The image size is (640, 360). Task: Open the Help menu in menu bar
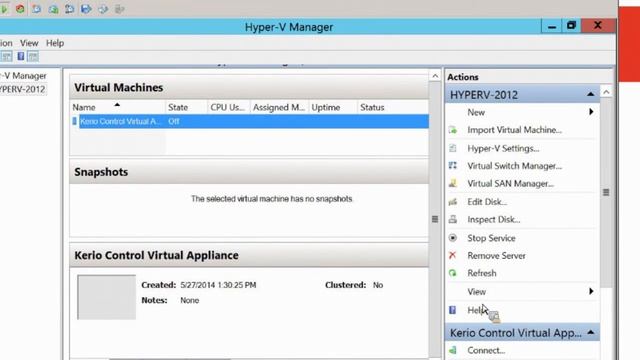click(55, 43)
